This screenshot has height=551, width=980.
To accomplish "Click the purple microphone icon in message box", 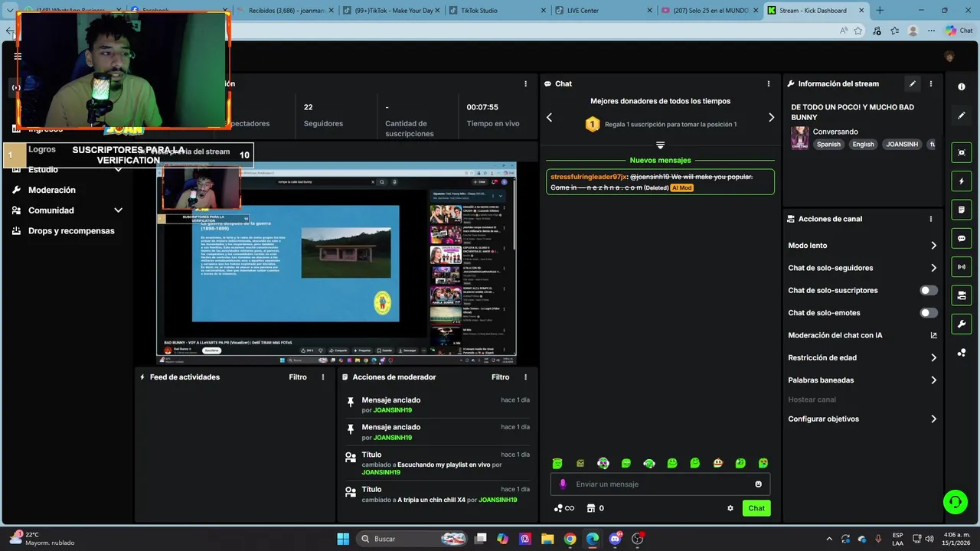I will [x=563, y=484].
